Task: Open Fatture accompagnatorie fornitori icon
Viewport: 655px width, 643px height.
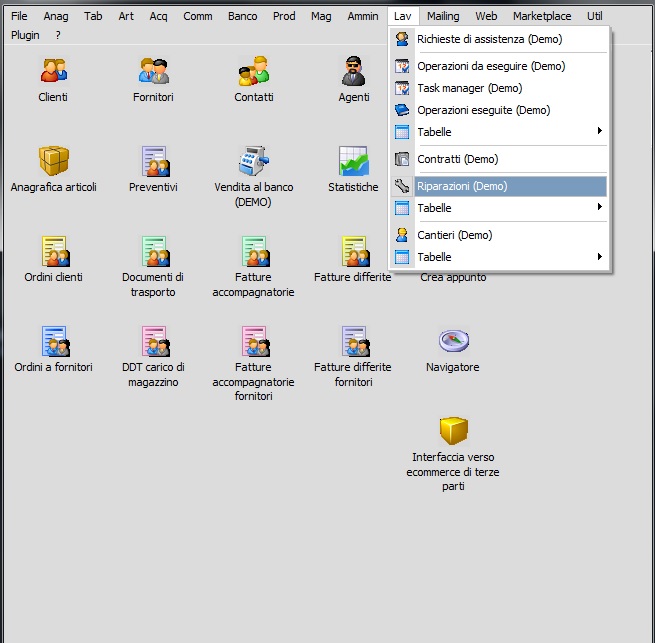Action: point(255,341)
